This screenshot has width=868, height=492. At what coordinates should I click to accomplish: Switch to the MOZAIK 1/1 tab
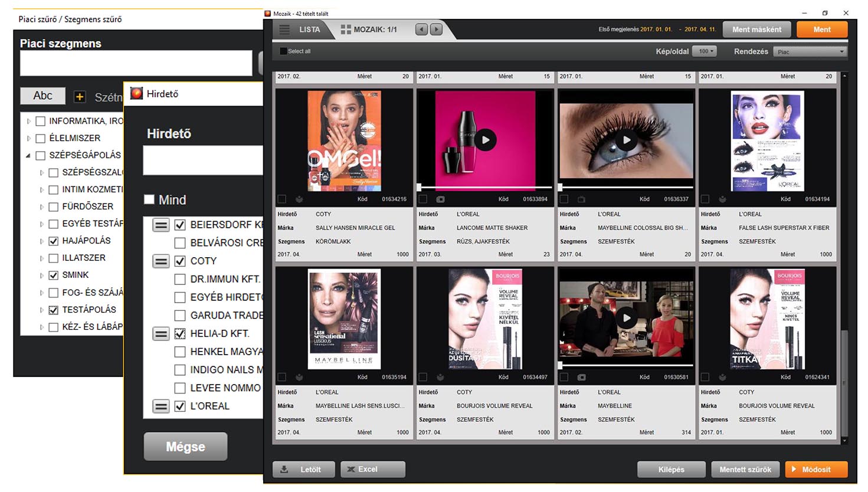coord(375,29)
